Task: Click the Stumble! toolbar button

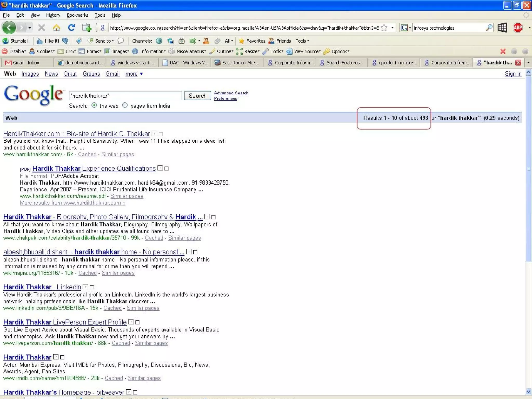Action: click(x=15, y=41)
